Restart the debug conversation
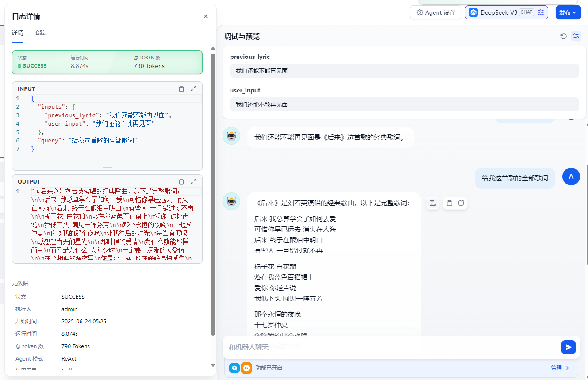Screen dimensions: 588x380 click(563, 36)
